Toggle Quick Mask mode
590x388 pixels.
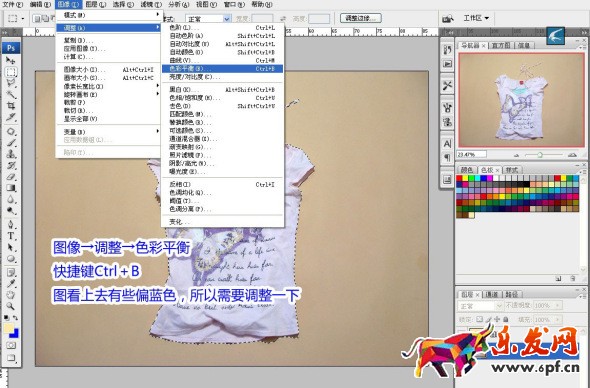(11, 345)
